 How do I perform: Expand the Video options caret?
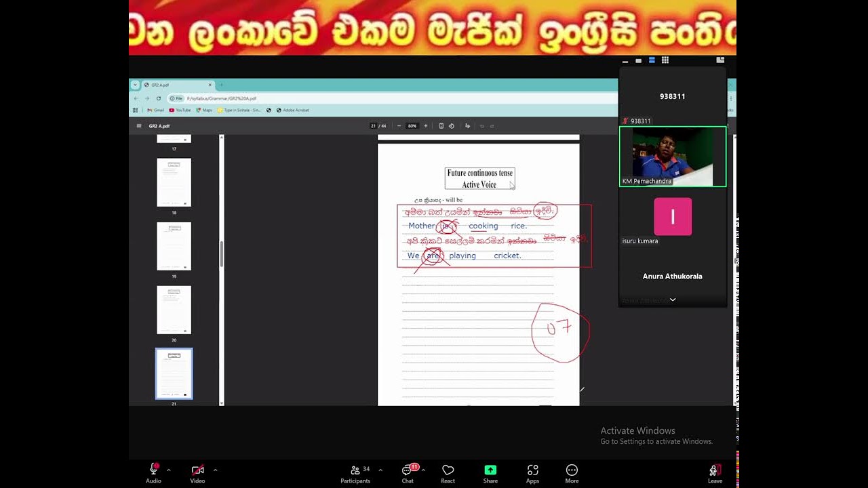[216, 470]
